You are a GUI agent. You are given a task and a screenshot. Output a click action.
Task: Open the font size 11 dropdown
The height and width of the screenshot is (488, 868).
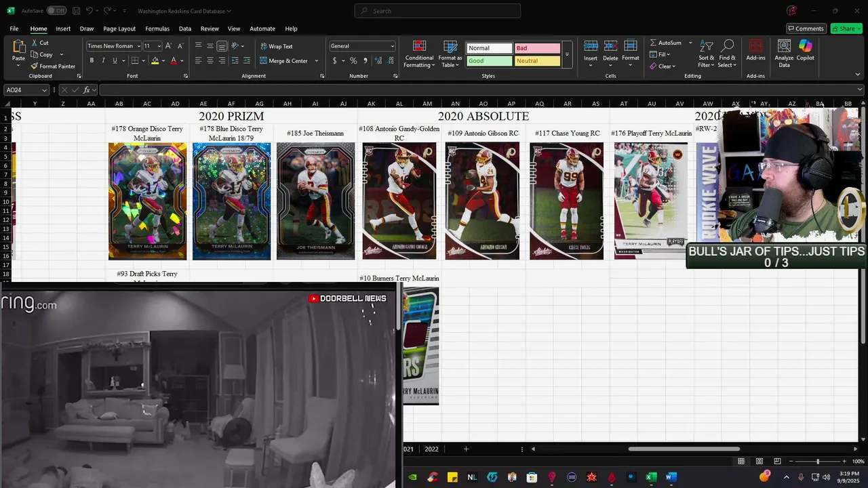coord(159,46)
